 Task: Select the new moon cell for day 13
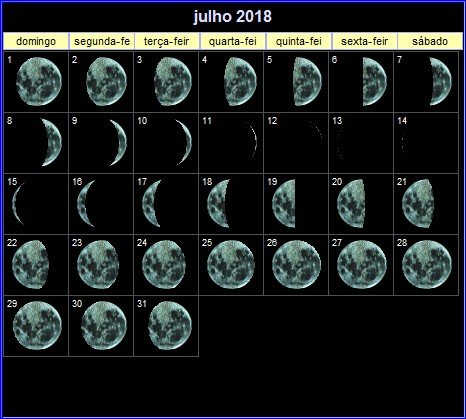(361, 143)
